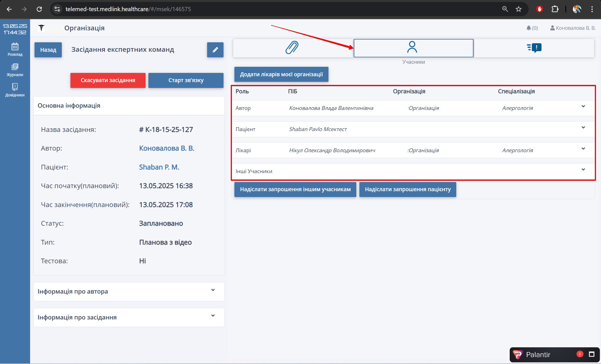This screenshot has width=601, height=364.
Task: Click the Palantir widget logo
Action: pyautogui.click(x=518, y=355)
